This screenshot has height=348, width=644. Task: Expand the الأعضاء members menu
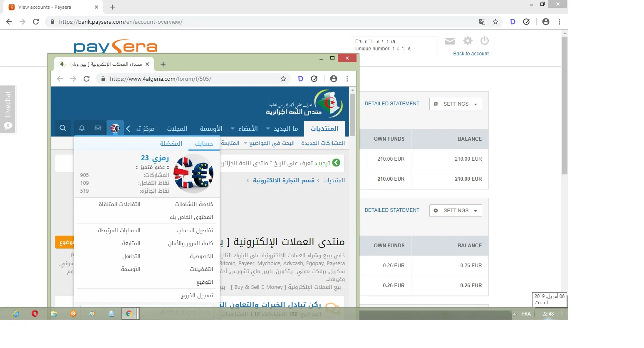(x=245, y=129)
